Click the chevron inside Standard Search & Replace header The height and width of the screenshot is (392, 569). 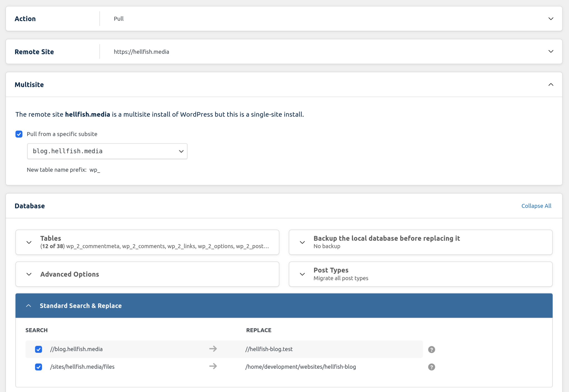(29, 306)
